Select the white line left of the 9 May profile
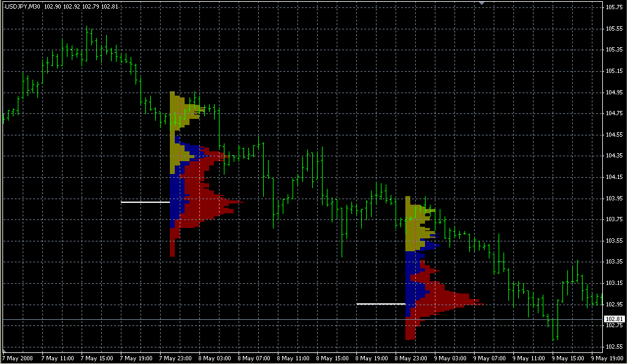Screen dimensions: 628x364 [x=381, y=304]
